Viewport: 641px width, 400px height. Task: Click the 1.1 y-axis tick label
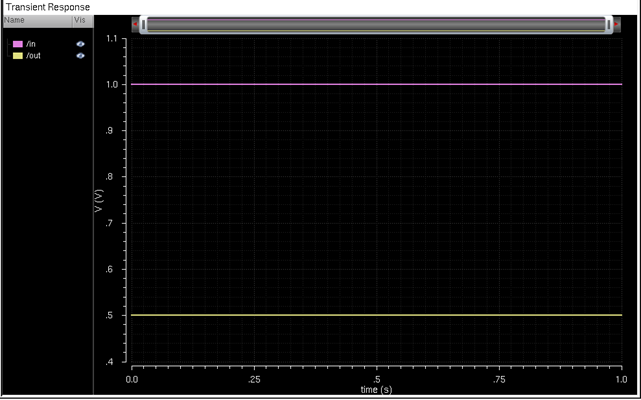coord(112,38)
